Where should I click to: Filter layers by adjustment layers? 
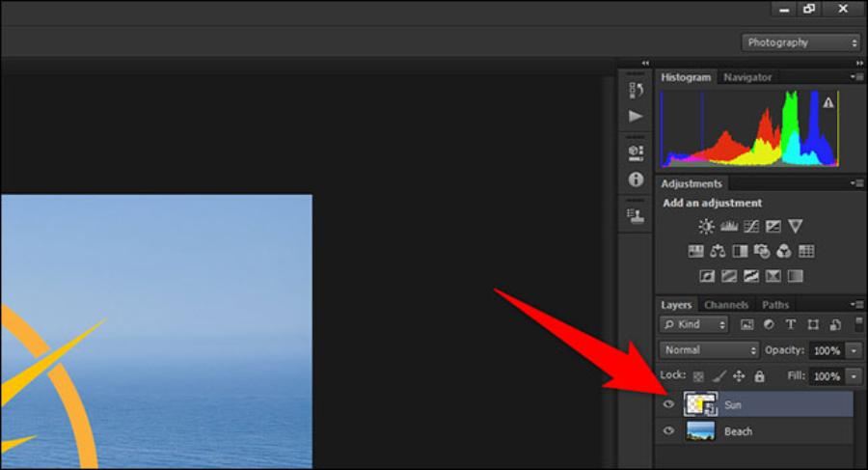[769, 325]
